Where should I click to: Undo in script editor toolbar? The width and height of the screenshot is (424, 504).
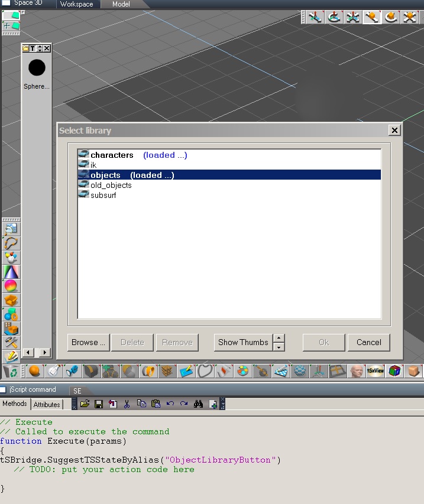coord(170,404)
